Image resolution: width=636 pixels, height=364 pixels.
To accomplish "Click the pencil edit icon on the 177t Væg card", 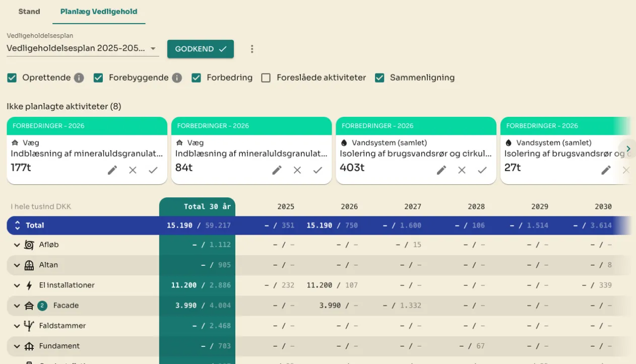I will point(112,170).
